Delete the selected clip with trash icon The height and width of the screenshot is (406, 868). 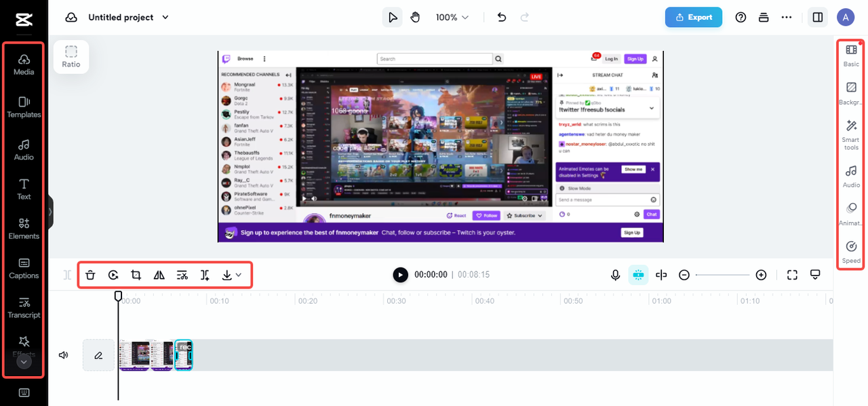tap(90, 275)
